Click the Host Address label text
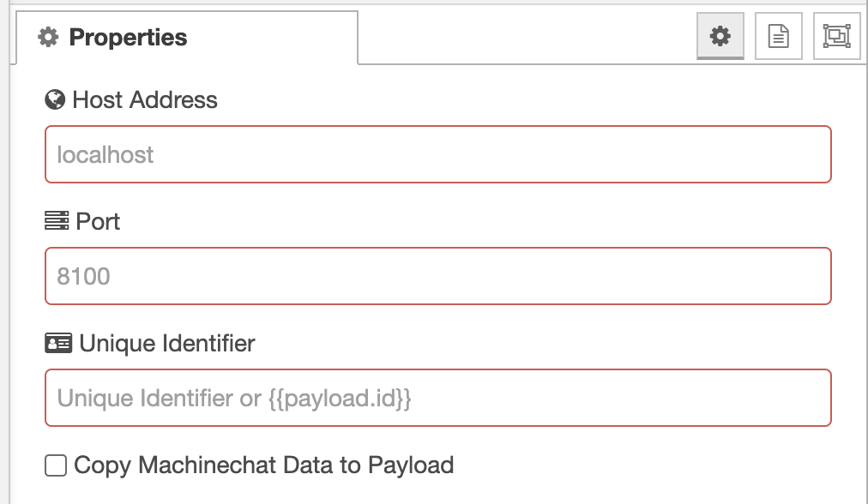868x504 pixels. [x=145, y=100]
